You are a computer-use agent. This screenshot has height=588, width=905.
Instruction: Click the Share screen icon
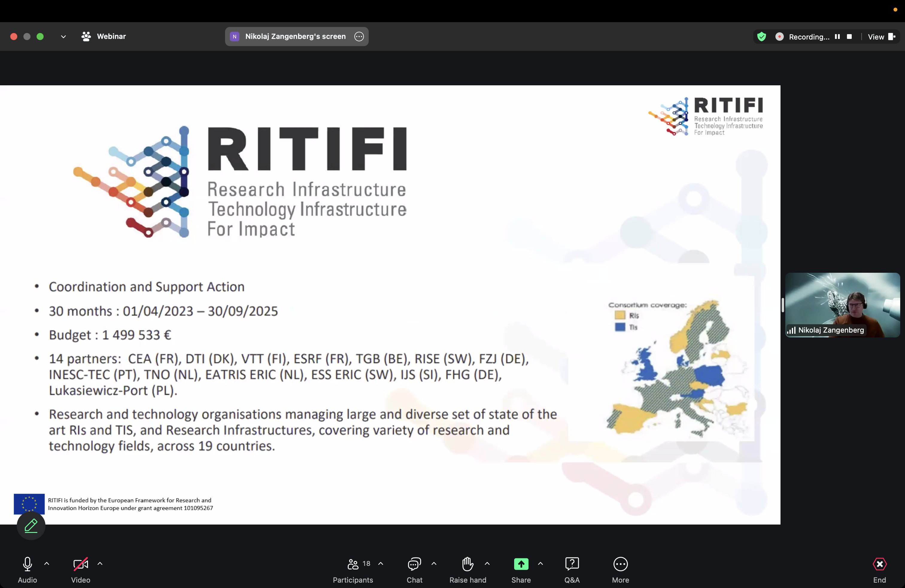pyautogui.click(x=521, y=564)
